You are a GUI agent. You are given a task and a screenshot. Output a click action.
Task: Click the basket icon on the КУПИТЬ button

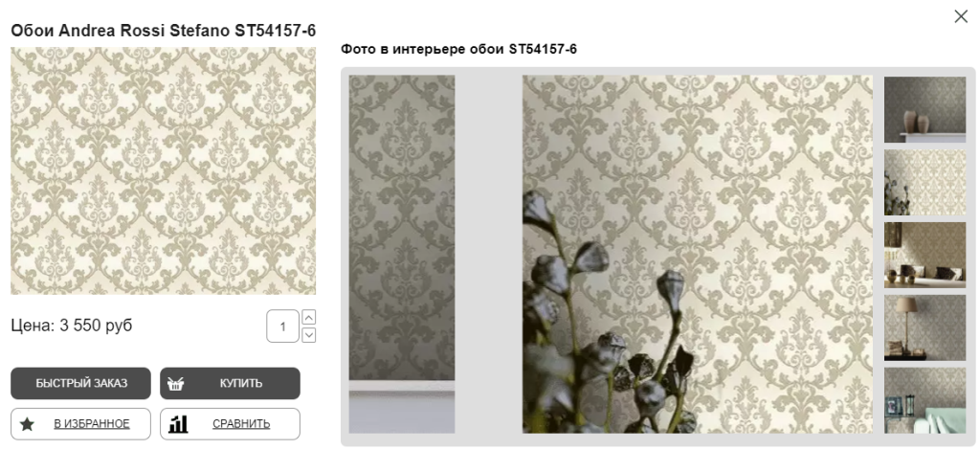[x=176, y=384]
